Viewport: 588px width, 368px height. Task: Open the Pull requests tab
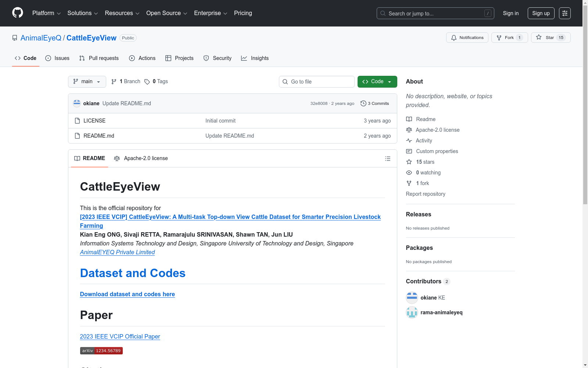(x=99, y=58)
